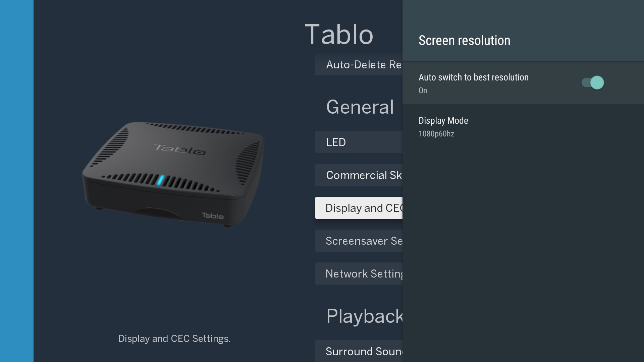This screenshot has width=644, height=362.
Task: Click the Tablo page title
Action: pos(339,35)
